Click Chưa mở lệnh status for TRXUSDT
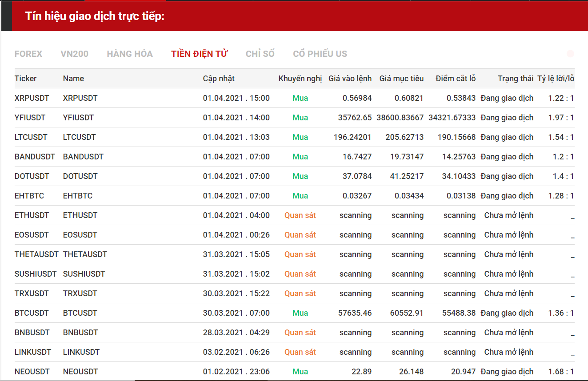588x381 pixels. pyautogui.click(x=509, y=294)
